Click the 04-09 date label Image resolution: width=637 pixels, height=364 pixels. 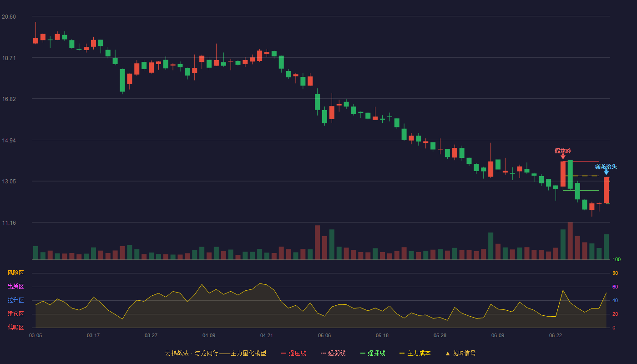coord(209,335)
